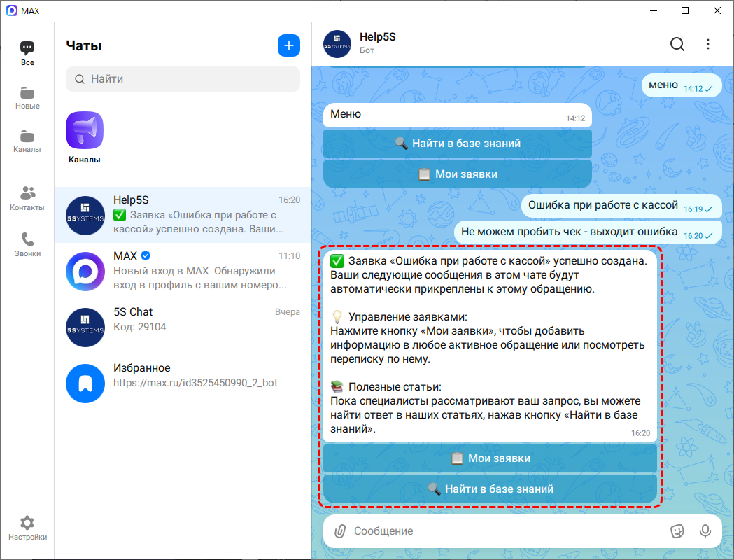Maximize the MAX window
This screenshot has height=560, width=734.
685,10
